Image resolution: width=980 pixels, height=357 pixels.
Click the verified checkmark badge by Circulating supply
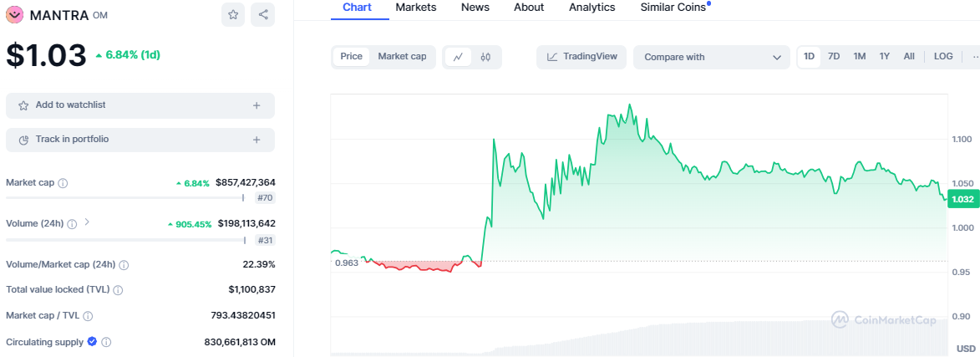pyautogui.click(x=92, y=341)
